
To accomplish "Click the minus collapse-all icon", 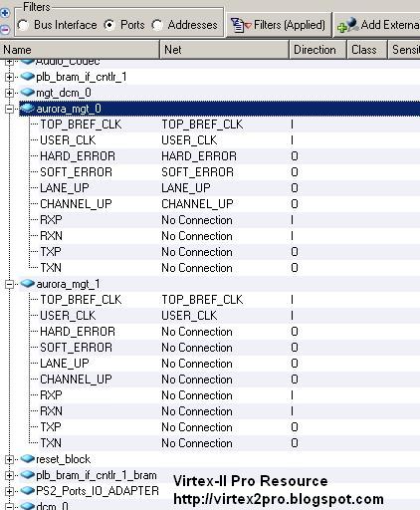I will (5, 30).
